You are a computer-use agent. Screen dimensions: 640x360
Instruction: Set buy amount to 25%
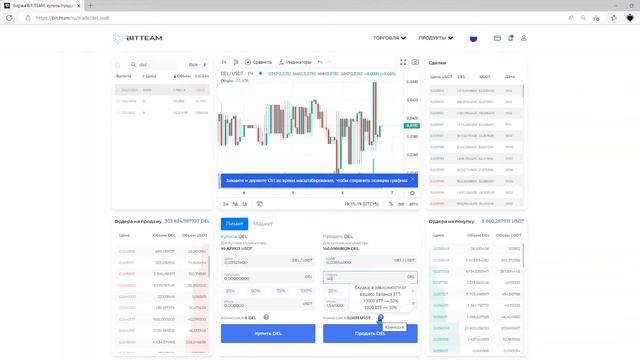click(x=230, y=291)
